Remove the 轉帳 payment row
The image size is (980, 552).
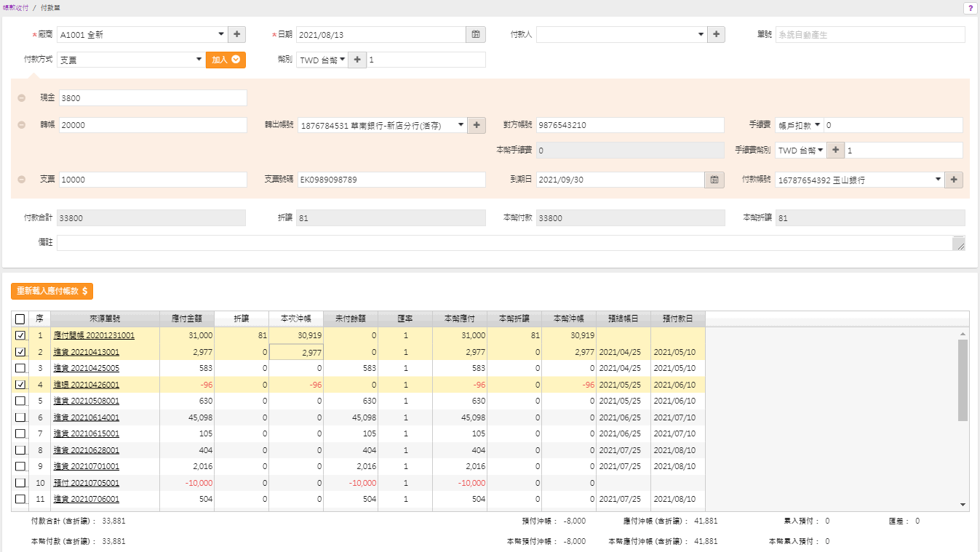pos(21,125)
